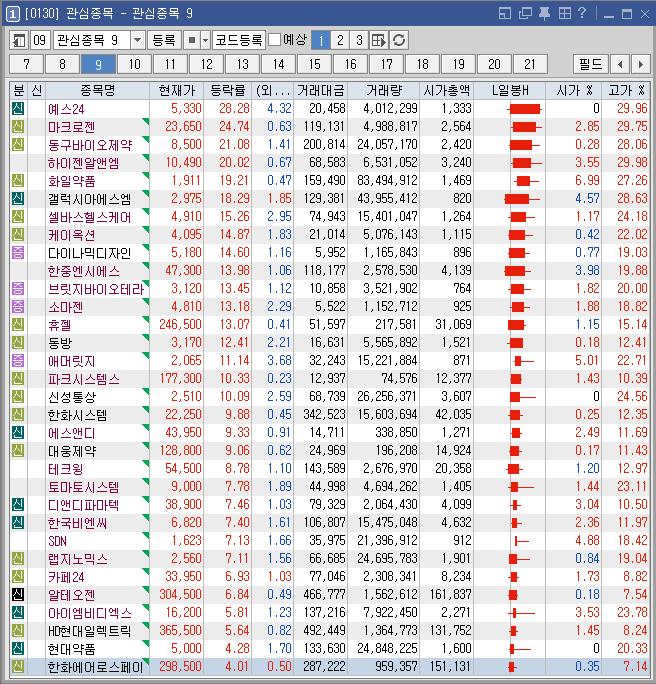Sort by the 거래대금 column header
This screenshot has height=684, width=656.
pos(321,91)
